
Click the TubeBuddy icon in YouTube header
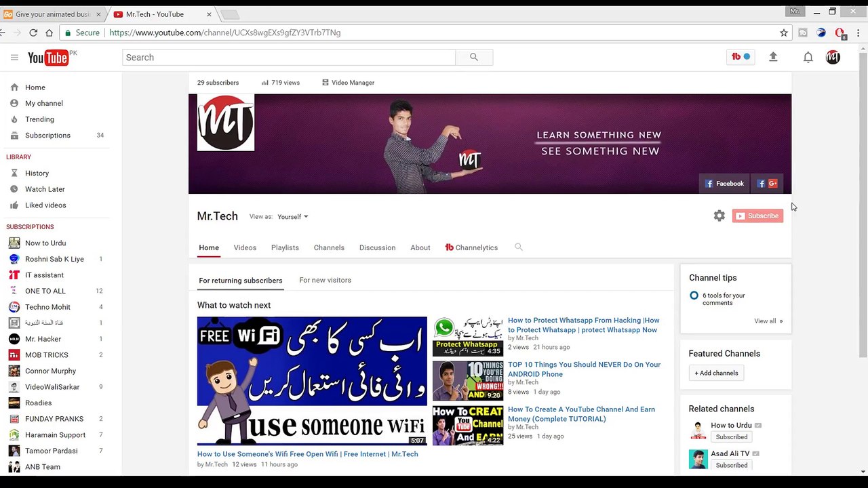[741, 57]
